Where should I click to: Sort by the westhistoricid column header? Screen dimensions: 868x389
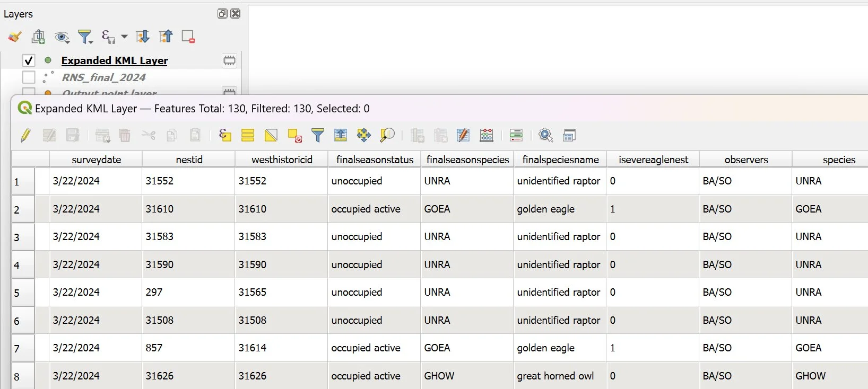tap(282, 160)
